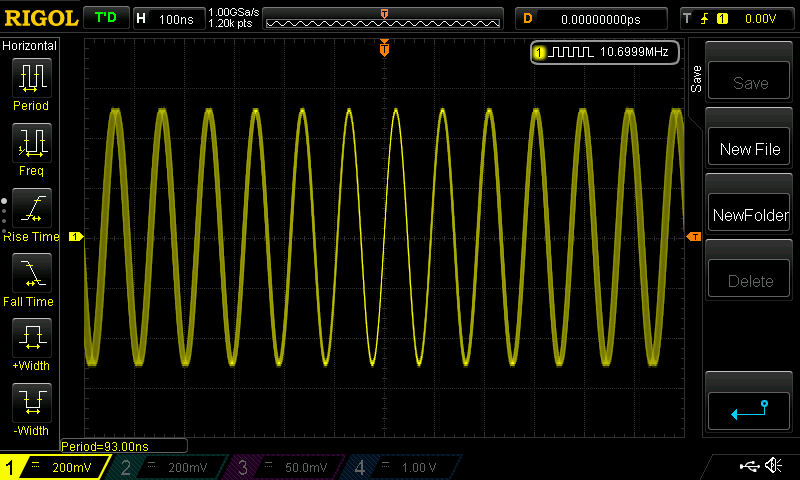Toggle channel 1 at 200mV

point(55,467)
